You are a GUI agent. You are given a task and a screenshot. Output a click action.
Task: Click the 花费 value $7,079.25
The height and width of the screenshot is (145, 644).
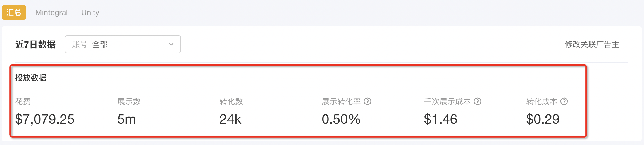click(x=45, y=119)
